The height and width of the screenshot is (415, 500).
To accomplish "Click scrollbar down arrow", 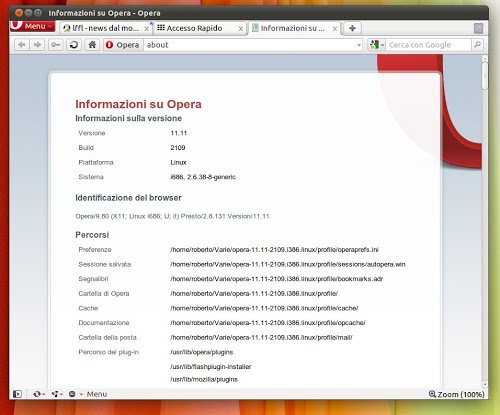I will pyautogui.click(x=485, y=385).
